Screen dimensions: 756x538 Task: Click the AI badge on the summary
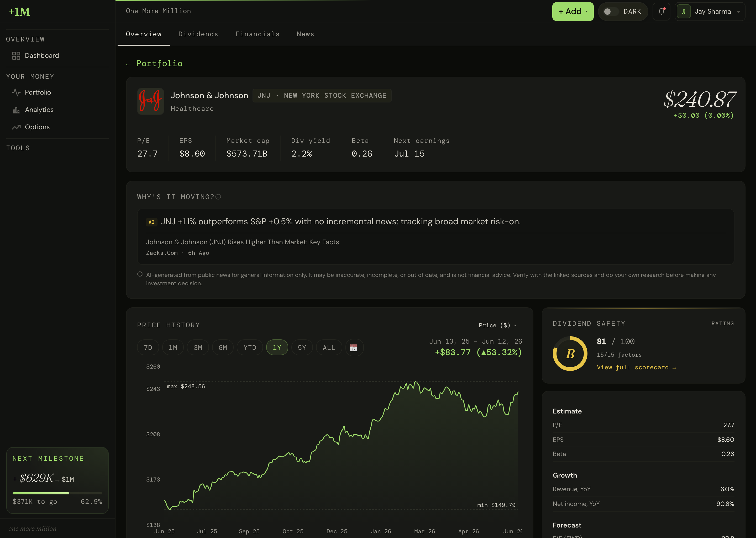point(151,222)
